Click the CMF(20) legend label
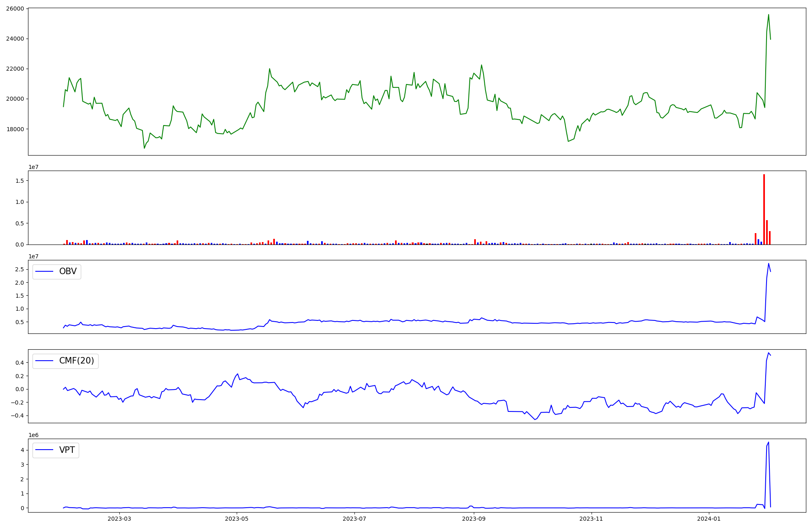812x528 pixels. pos(76,361)
